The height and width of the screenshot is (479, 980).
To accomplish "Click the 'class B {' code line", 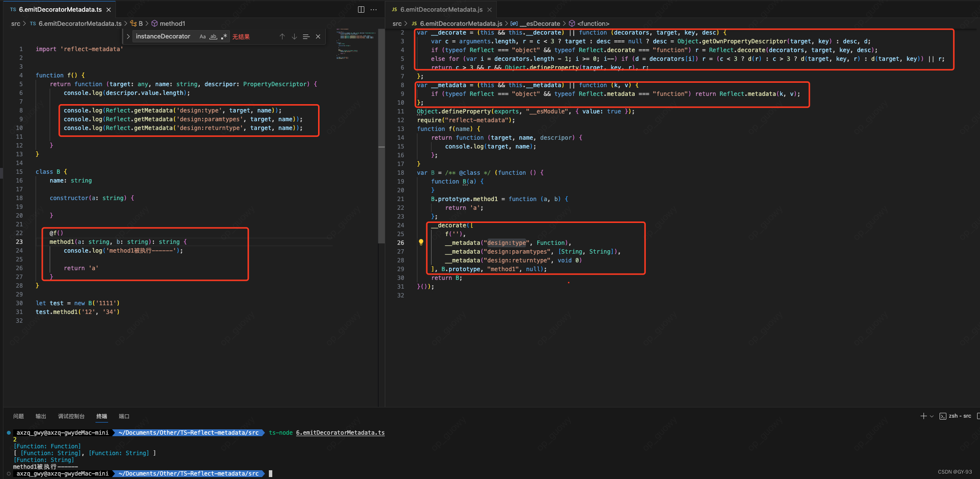I will point(52,172).
